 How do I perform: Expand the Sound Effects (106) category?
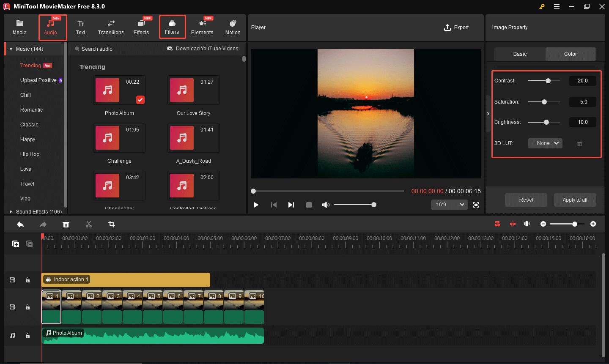click(x=11, y=212)
